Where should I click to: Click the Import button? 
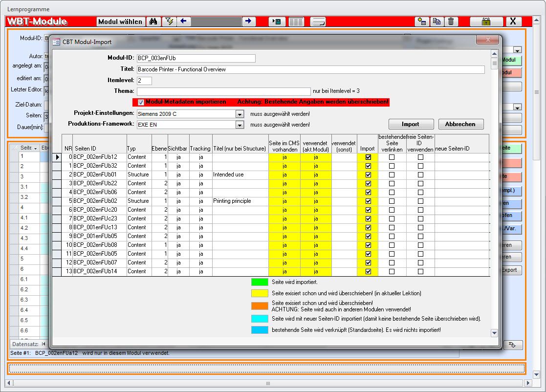411,124
